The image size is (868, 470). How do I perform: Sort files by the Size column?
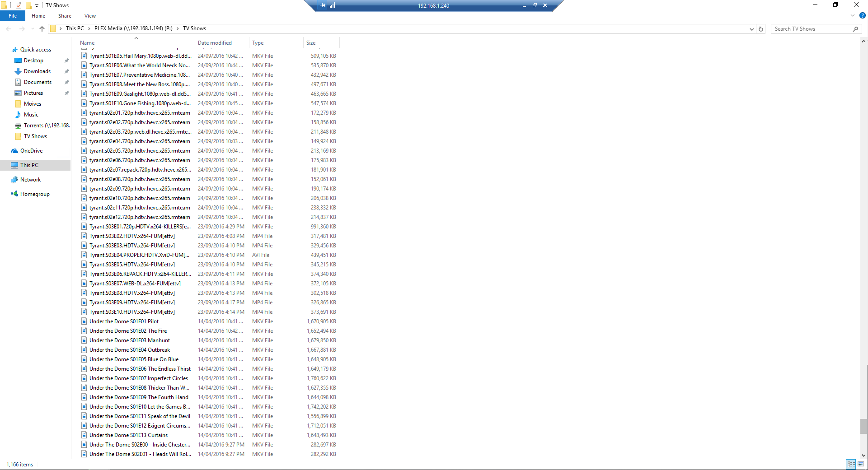click(321, 43)
